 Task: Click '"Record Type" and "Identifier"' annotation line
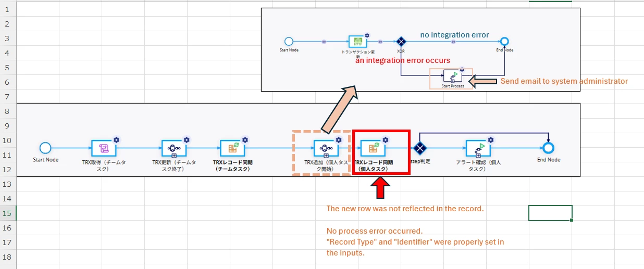click(x=415, y=242)
